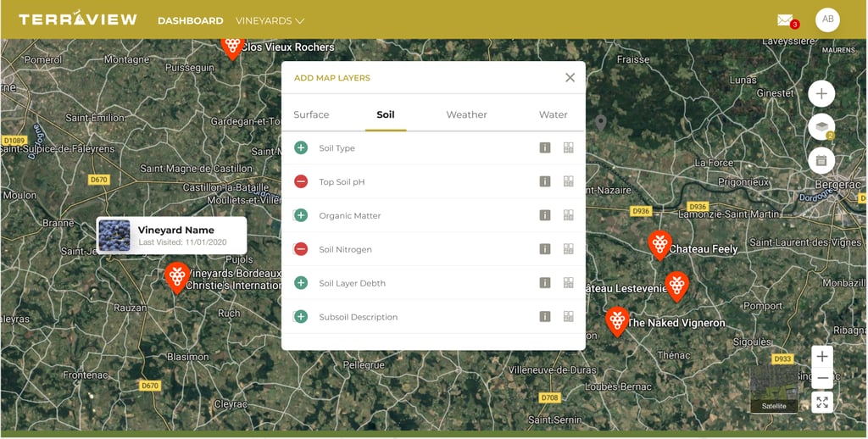The height and width of the screenshot is (439, 868).
Task: Show info for Soil Layer Depth
Action: 545,283
